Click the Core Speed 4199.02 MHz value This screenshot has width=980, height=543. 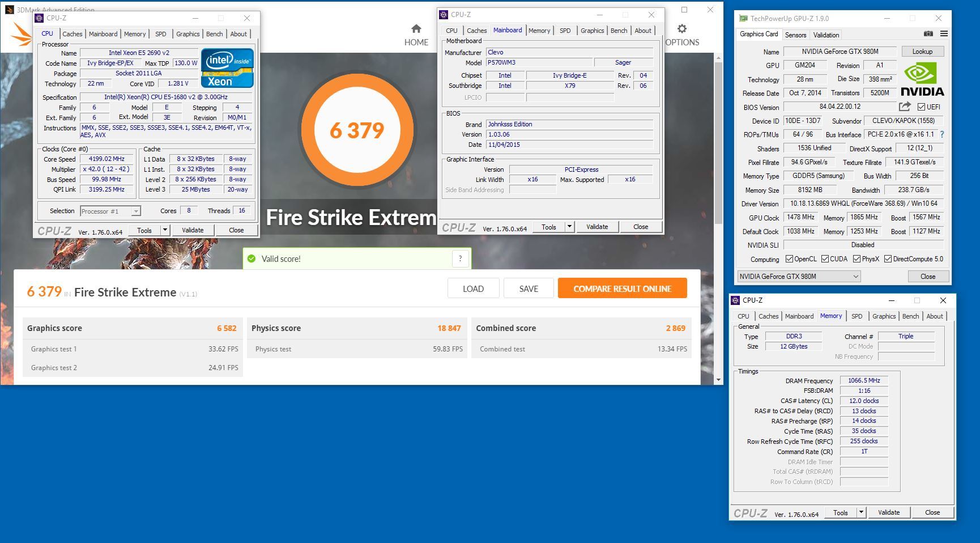pos(106,159)
